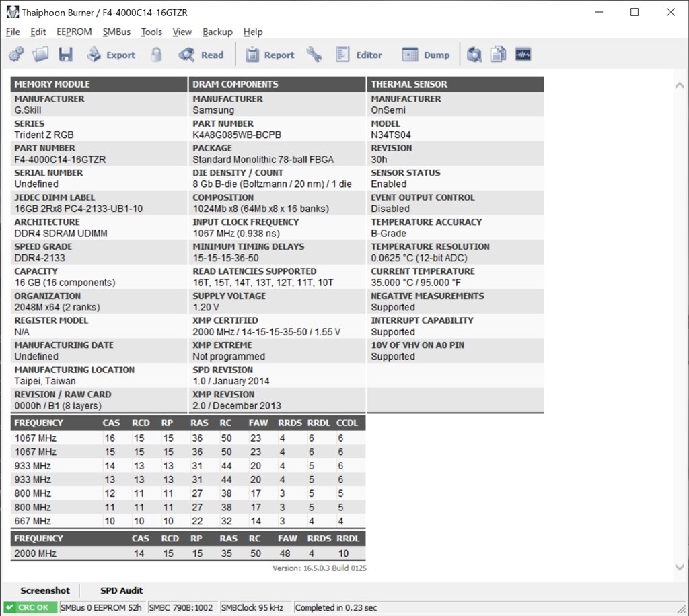Click the G.Skill manufacturer value
689x616 pixels.
pos(28,110)
